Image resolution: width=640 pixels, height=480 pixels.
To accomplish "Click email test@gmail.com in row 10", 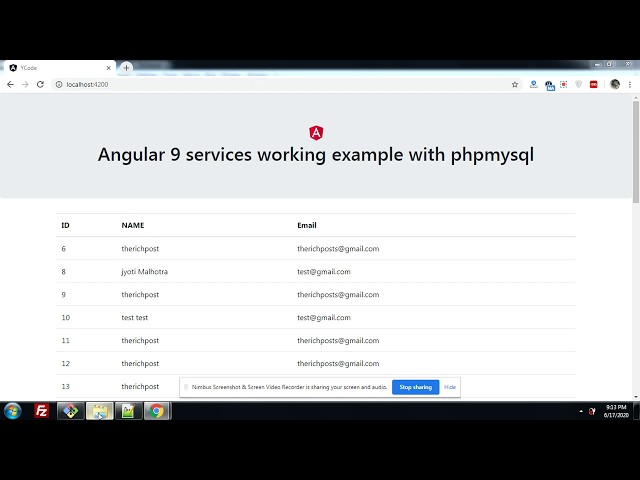I will point(324,318).
